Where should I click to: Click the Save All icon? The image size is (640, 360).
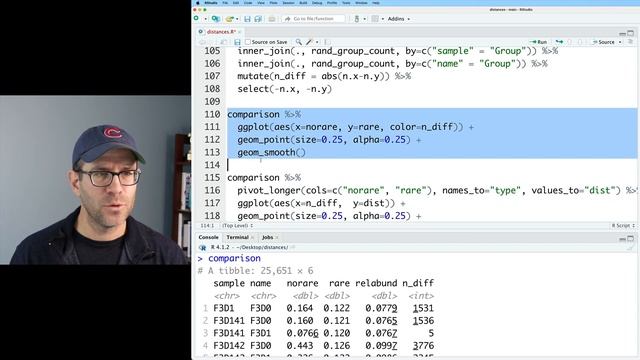click(x=258, y=19)
